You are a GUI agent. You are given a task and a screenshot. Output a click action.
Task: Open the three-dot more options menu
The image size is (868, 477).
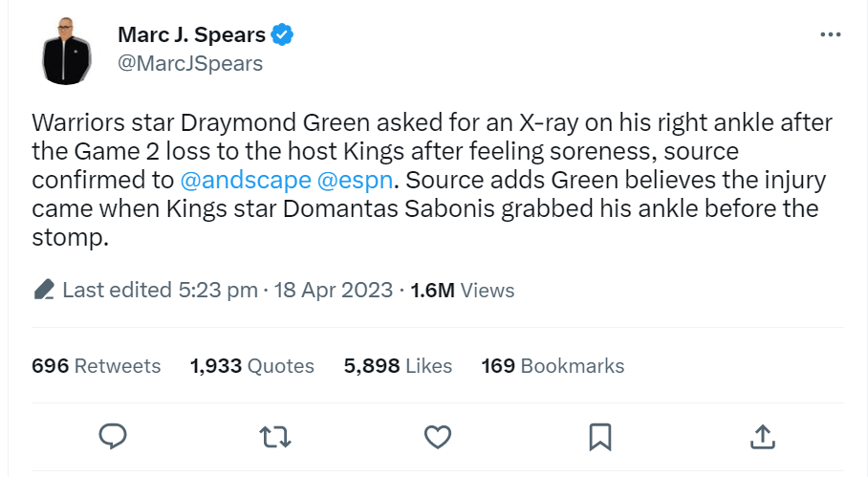coord(831,34)
